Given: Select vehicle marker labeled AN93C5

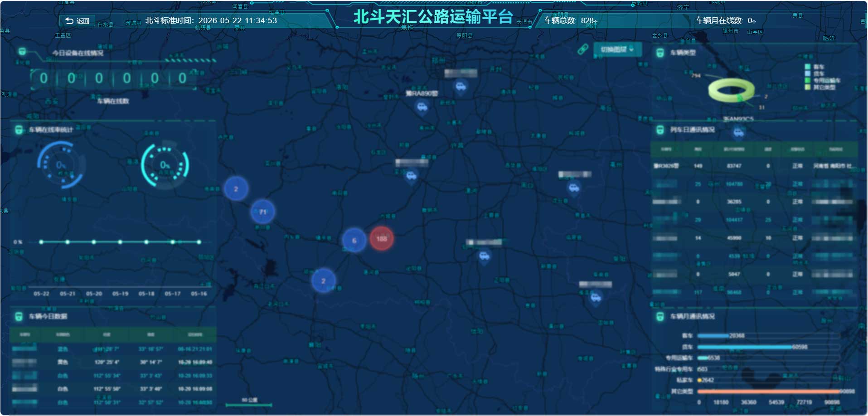Looking at the screenshot, I should 738,133.
